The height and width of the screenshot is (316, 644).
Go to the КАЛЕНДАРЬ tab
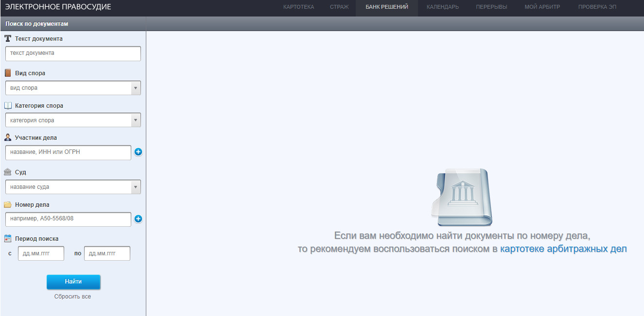click(443, 7)
